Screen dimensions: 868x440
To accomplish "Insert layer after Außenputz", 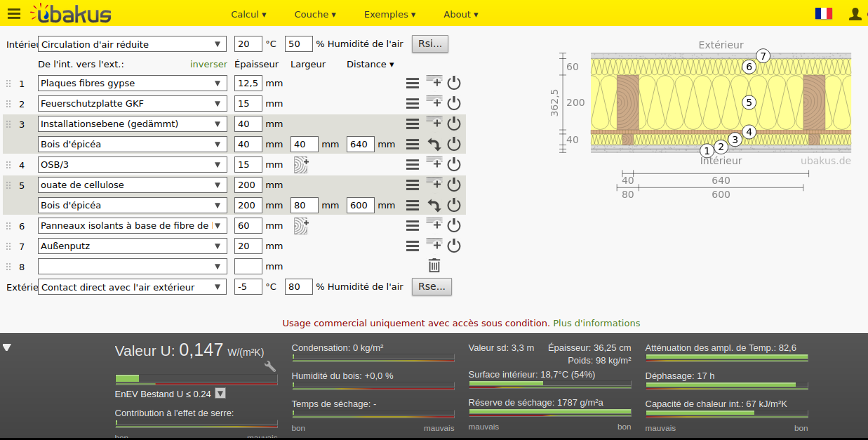I will point(434,244).
